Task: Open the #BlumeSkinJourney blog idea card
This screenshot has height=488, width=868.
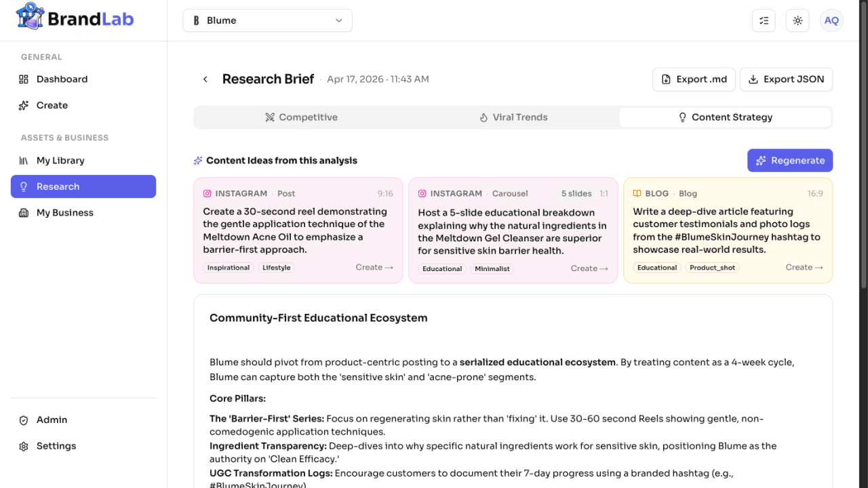Action: 728,230
